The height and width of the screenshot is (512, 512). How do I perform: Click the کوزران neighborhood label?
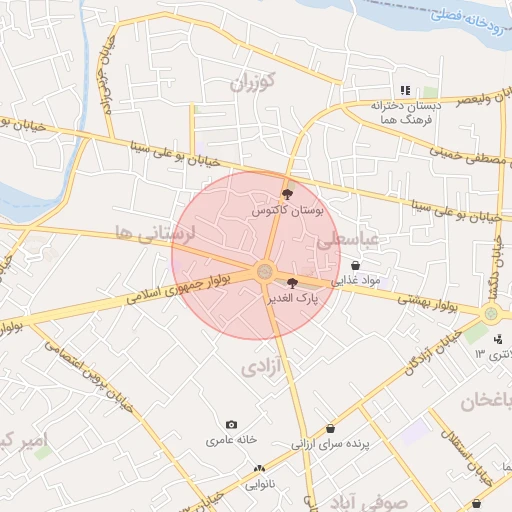click(252, 82)
